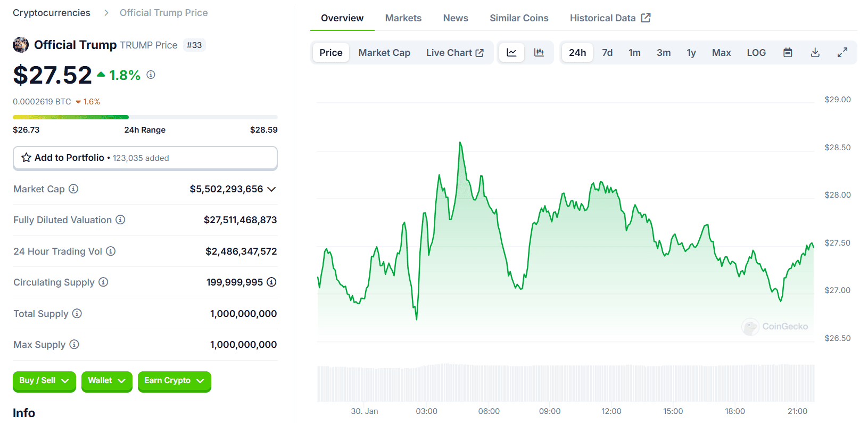Viewport: 868px width, 423px height.
Task: Expand the Market Cap value chevron
Action: pos(271,189)
